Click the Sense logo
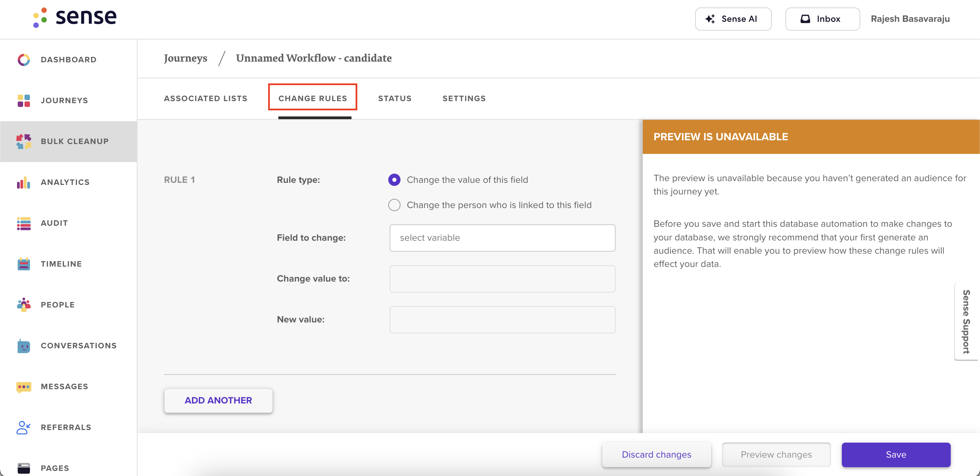 (x=75, y=17)
